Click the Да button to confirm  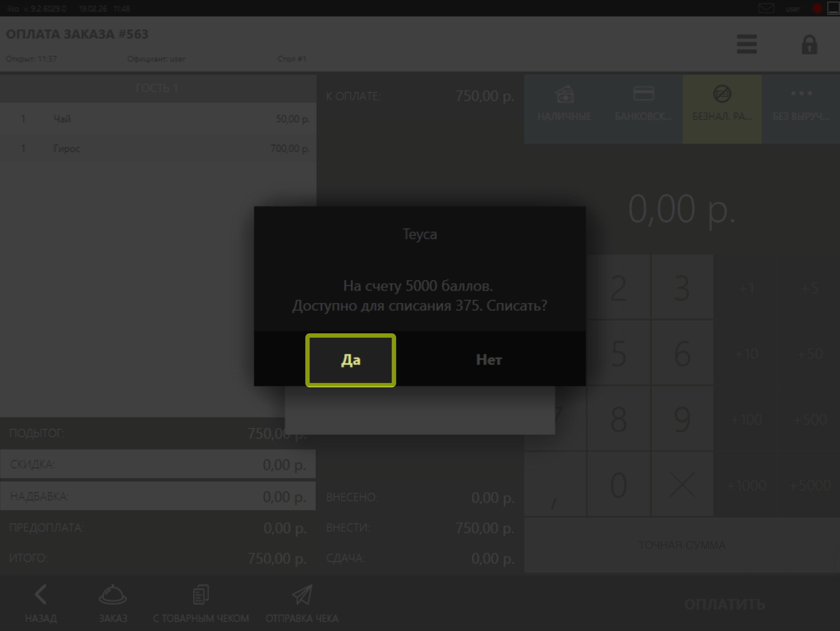(x=350, y=360)
